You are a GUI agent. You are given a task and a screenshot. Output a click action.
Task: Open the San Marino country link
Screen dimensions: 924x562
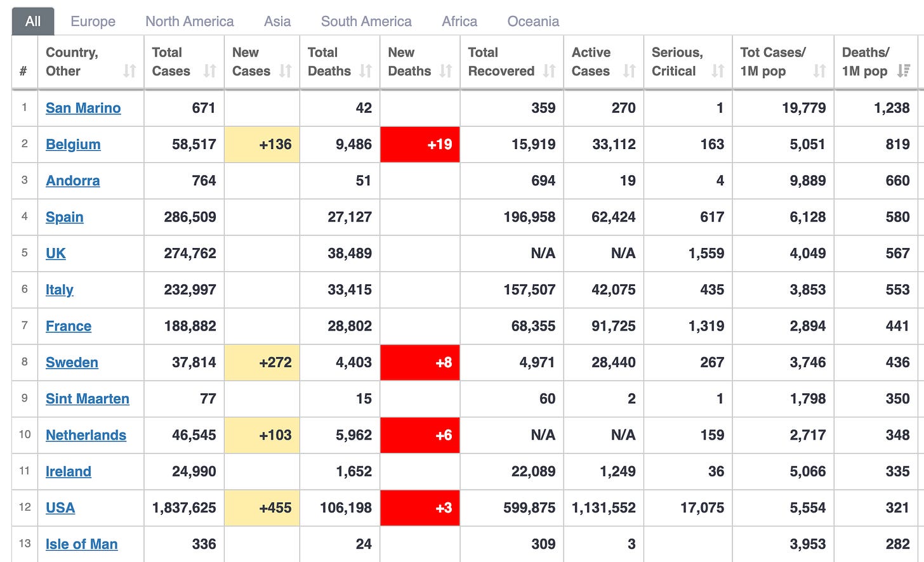tap(83, 108)
